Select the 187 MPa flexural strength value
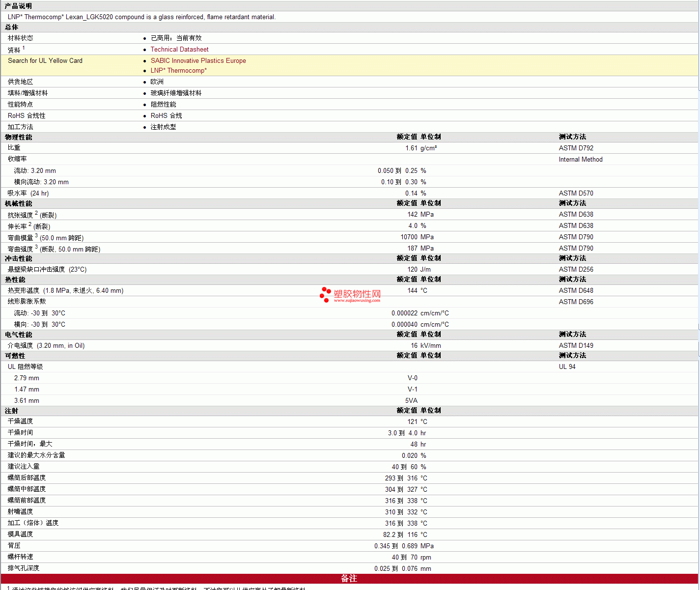This screenshot has height=590, width=700. tap(420, 249)
